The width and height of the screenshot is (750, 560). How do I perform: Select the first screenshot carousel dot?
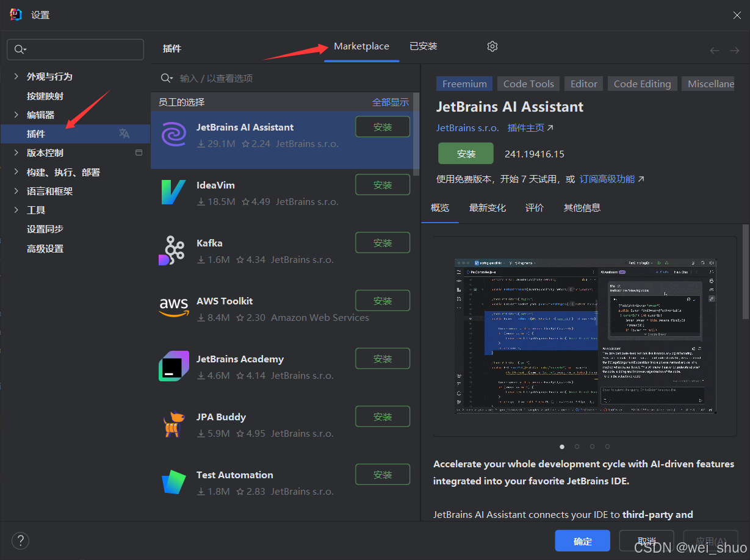562,447
